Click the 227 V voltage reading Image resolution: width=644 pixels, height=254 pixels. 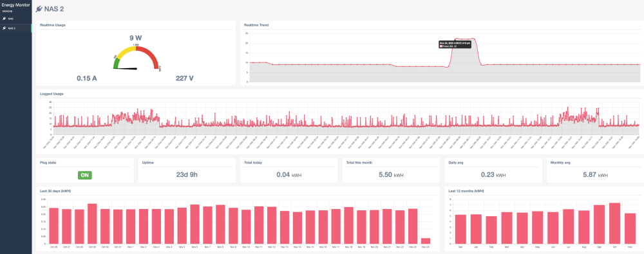(x=184, y=78)
